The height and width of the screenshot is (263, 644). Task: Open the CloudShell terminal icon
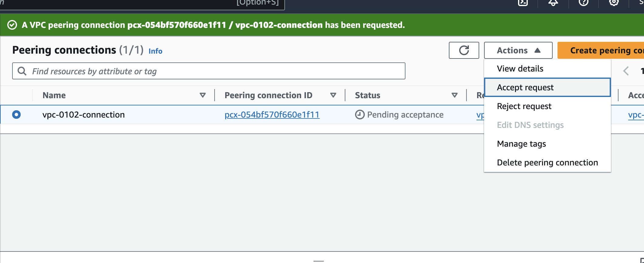click(523, 3)
